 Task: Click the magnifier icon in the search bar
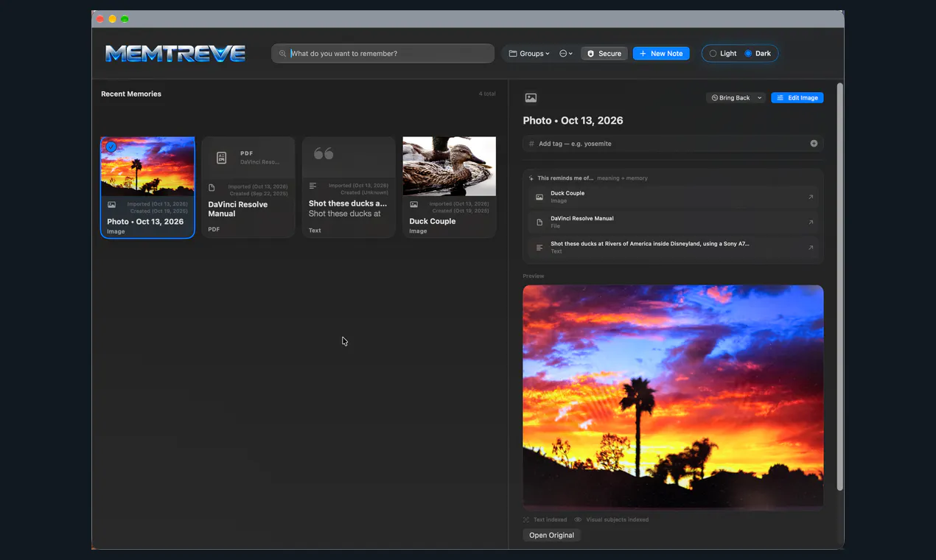click(282, 54)
